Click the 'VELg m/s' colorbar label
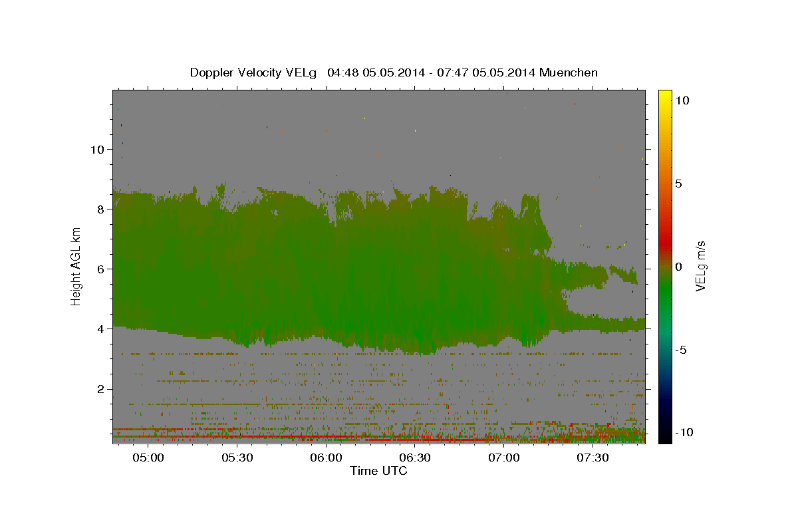This screenshot has width=798, height=532. tap(700, 266)
